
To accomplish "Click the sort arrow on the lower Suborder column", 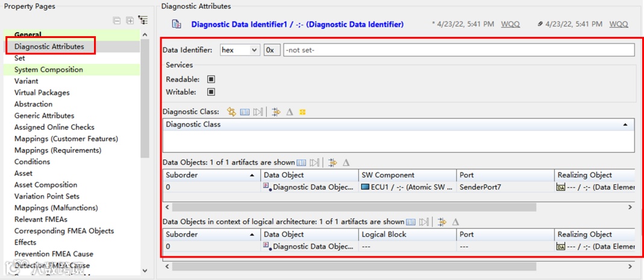I will click(x=252, y=235).
